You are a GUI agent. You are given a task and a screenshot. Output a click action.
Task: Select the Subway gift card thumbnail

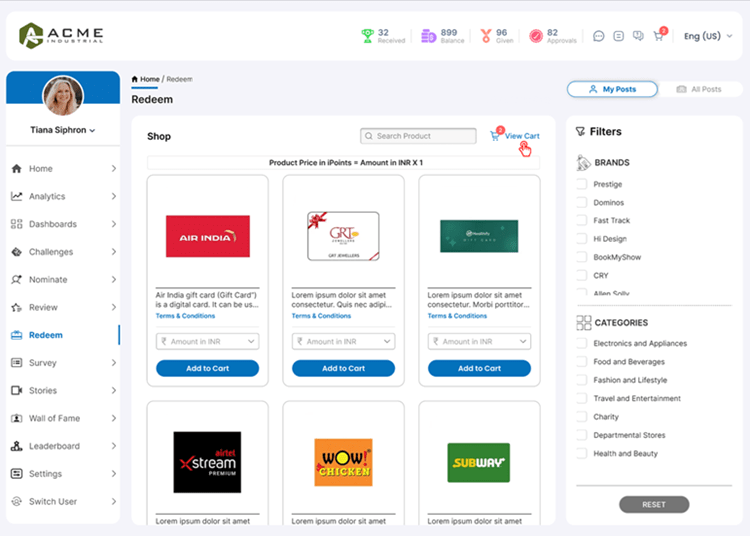pyautogui.click(x=479, y=462)
